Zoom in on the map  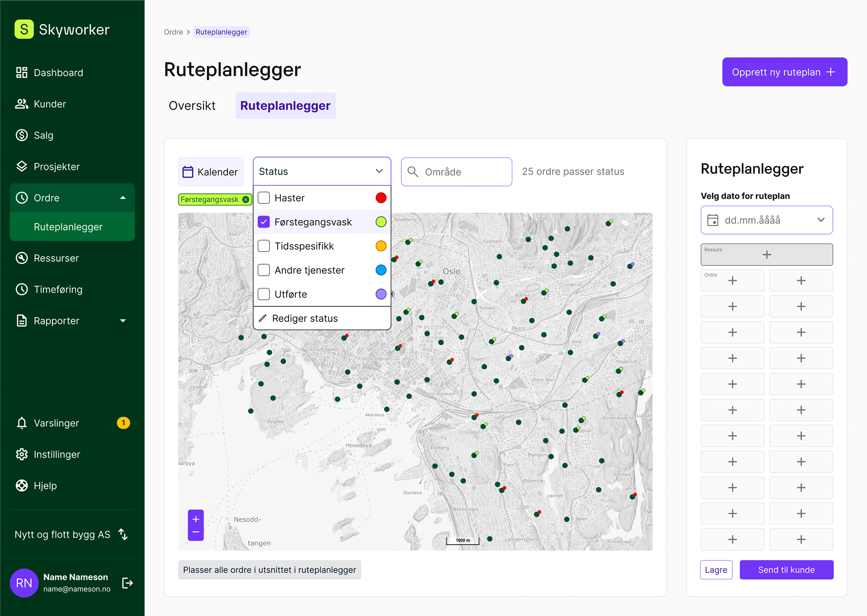click(x=196, y=519)
